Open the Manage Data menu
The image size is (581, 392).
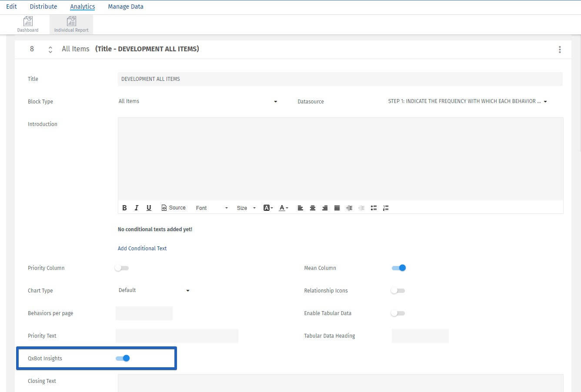[x=126, y=6]
